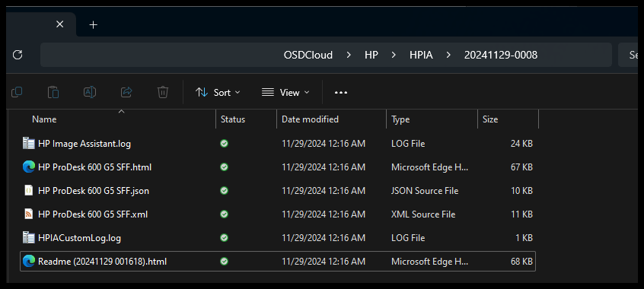Select HP ProDesk 600 G5 SFF.xml

point(93,214)
